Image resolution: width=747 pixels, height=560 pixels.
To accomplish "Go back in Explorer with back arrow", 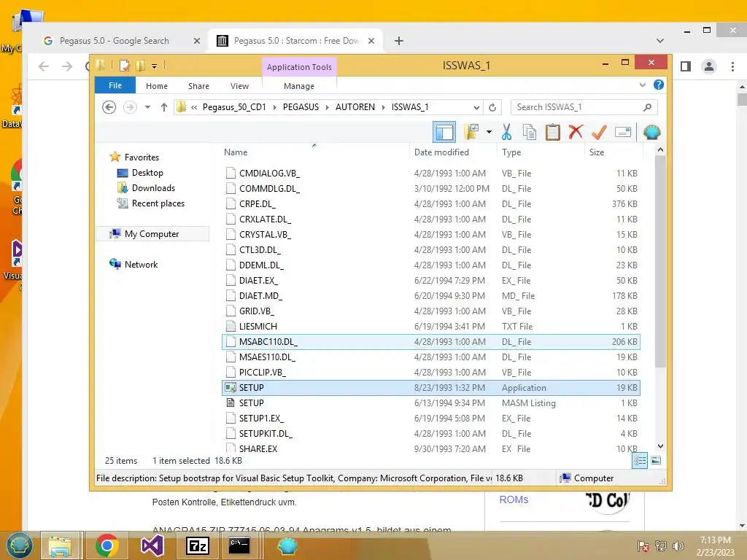I will pos(109,107).
